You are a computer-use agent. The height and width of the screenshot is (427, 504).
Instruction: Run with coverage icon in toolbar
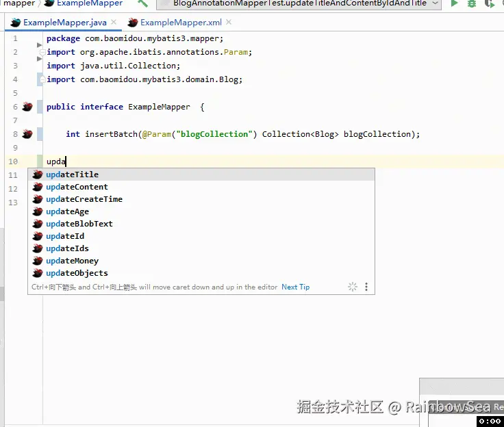[x=489, y=3]
